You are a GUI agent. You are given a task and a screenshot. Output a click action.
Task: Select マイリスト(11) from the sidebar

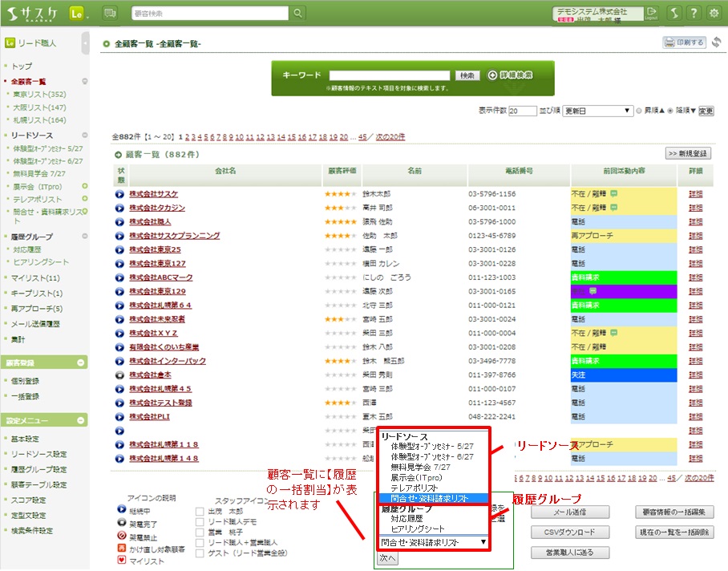click(x=35, y=278)
